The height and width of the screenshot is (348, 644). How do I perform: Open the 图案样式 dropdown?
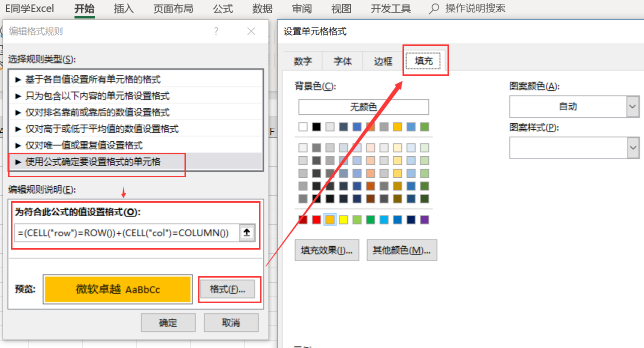(x=633, y=148)
